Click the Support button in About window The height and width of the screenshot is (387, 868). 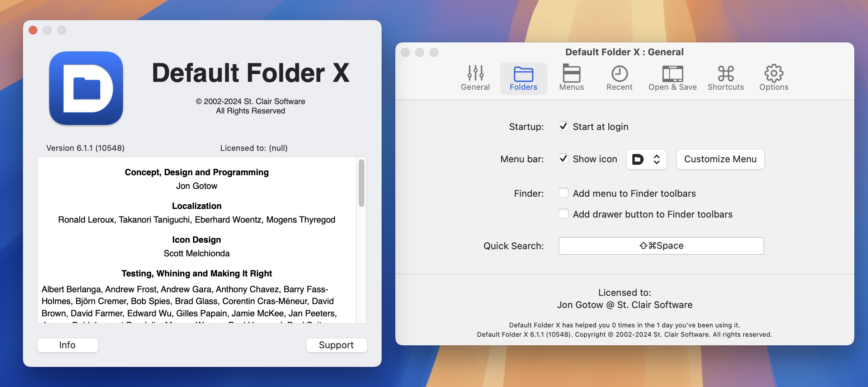pyautogui.click(x=336, y=345)
